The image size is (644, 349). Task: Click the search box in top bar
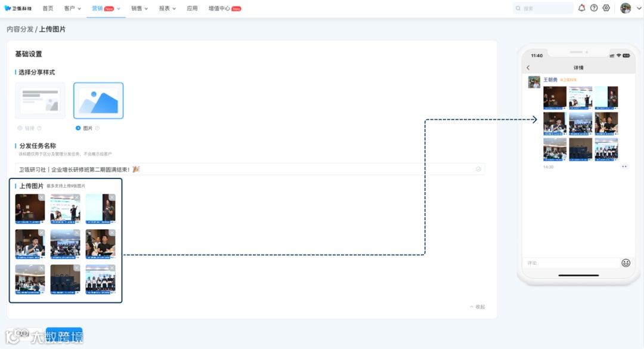[543, 8]
